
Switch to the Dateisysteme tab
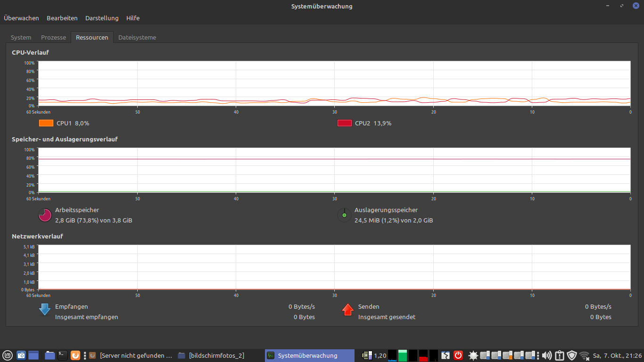pyautogui.click(x=137, y=37)
